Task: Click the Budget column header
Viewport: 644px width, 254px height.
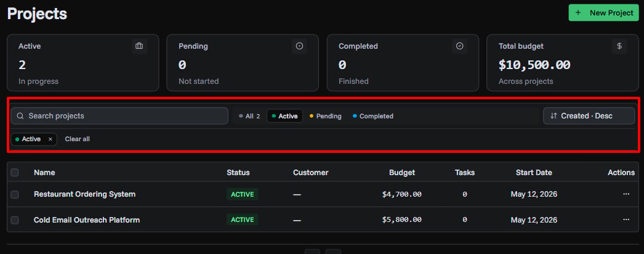Action: pyautogui.click(x=402, y=173)
